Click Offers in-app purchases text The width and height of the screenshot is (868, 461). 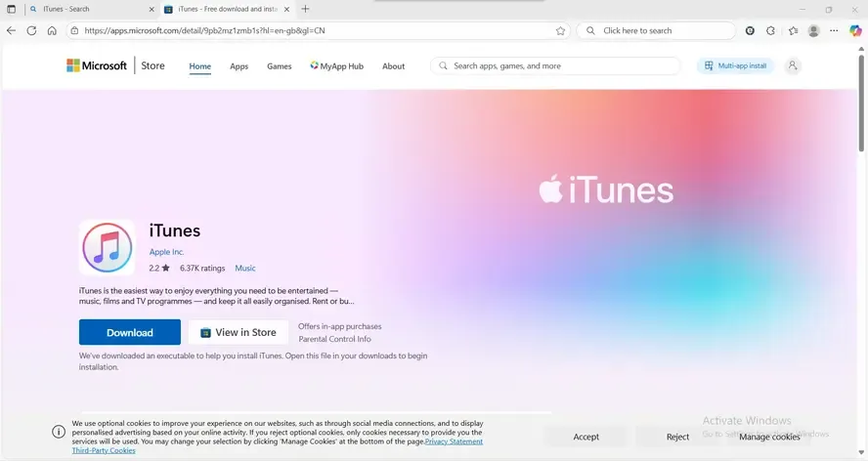[340, 326]
